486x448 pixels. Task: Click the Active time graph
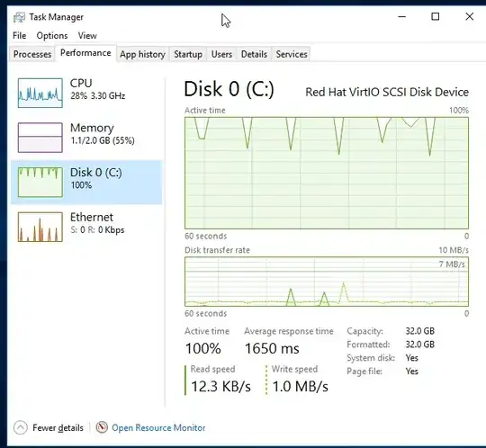point(327,173)
